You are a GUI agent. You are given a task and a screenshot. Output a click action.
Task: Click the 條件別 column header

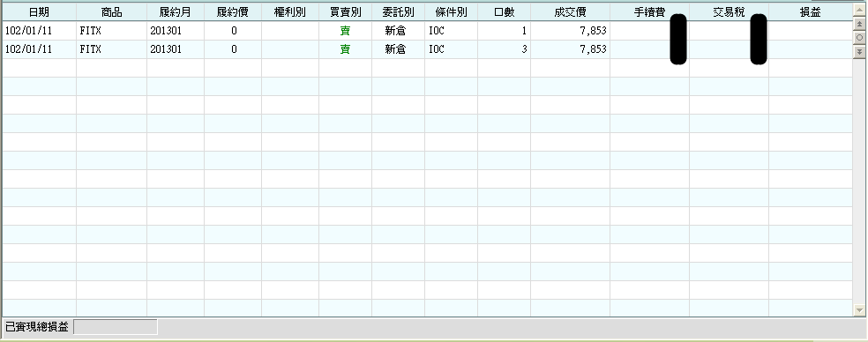click(x=451, y=12)
